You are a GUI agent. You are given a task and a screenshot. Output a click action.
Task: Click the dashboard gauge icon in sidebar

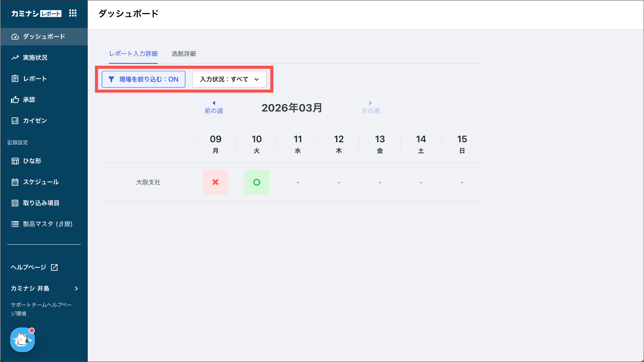(x=15, y=37)
